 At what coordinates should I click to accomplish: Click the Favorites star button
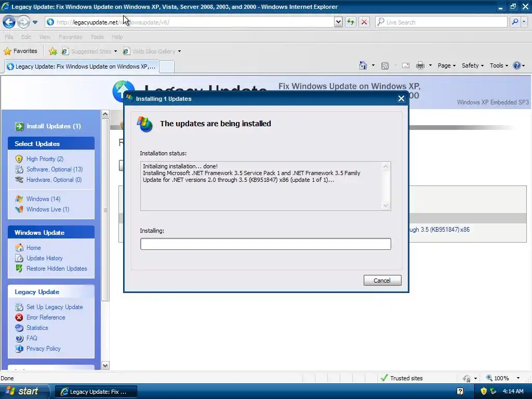pos(20,51)
